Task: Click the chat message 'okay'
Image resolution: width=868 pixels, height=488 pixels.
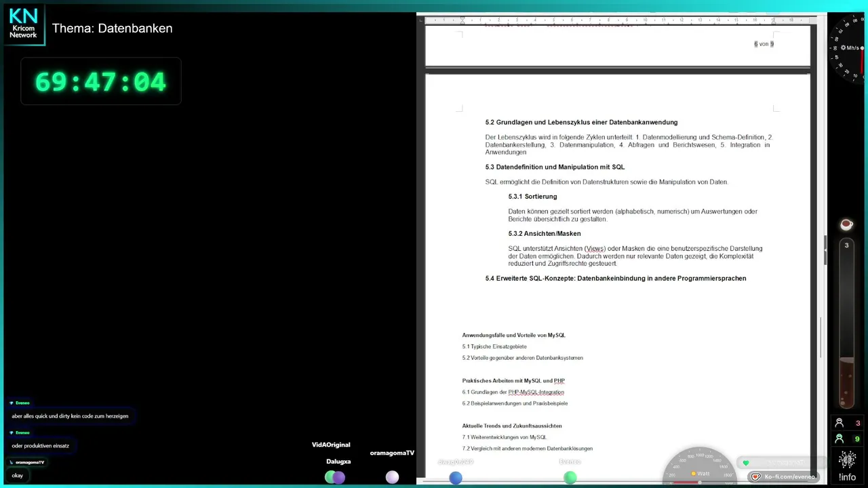Action: click(18, 476)
